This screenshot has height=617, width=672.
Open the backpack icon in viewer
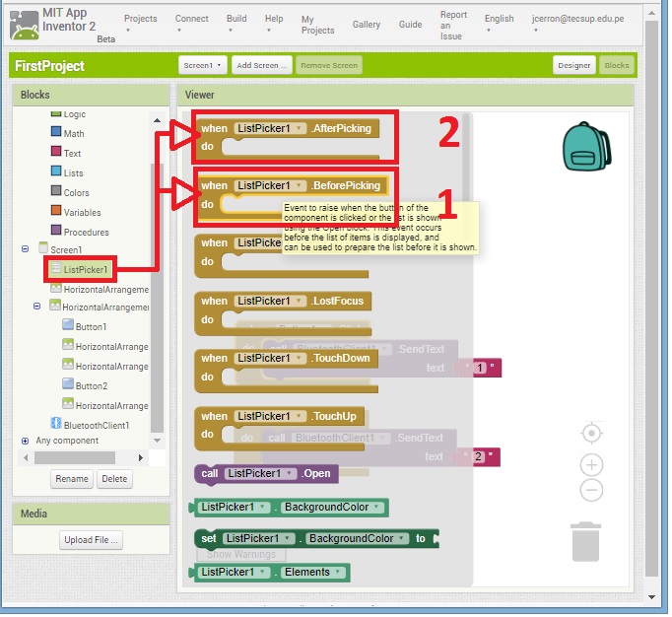[586, 146]
